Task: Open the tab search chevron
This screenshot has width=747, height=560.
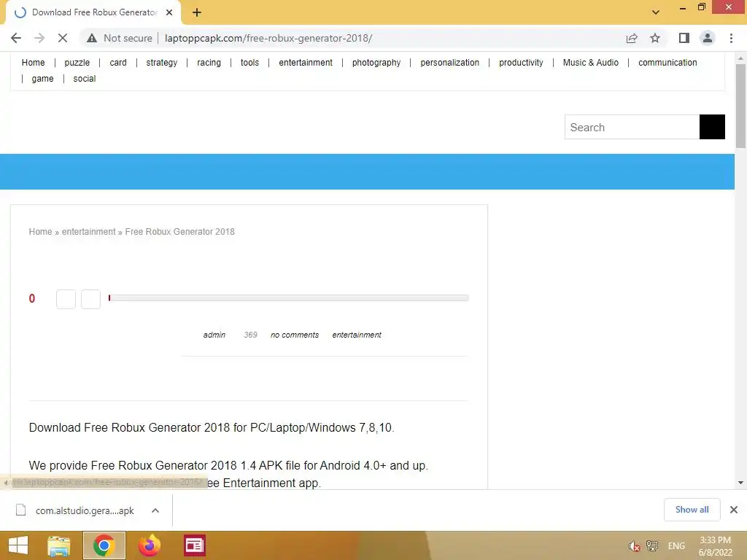Action: tap(656, 12)
